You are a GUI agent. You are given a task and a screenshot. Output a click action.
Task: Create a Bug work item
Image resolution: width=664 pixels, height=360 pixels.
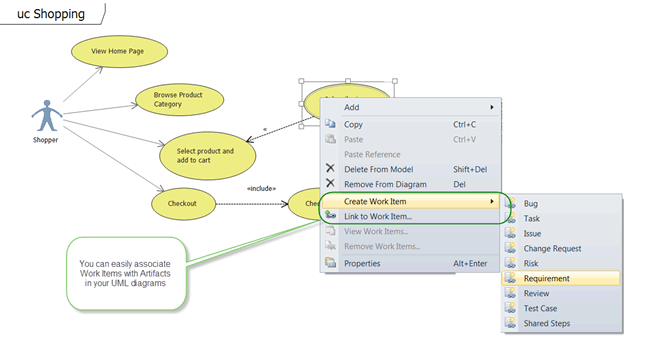click(561, 203)
